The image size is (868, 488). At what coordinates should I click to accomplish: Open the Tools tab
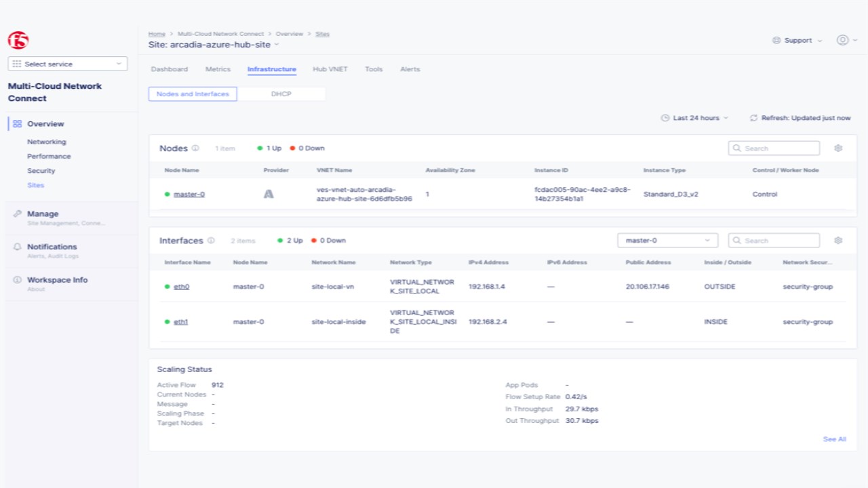[374, 69]
